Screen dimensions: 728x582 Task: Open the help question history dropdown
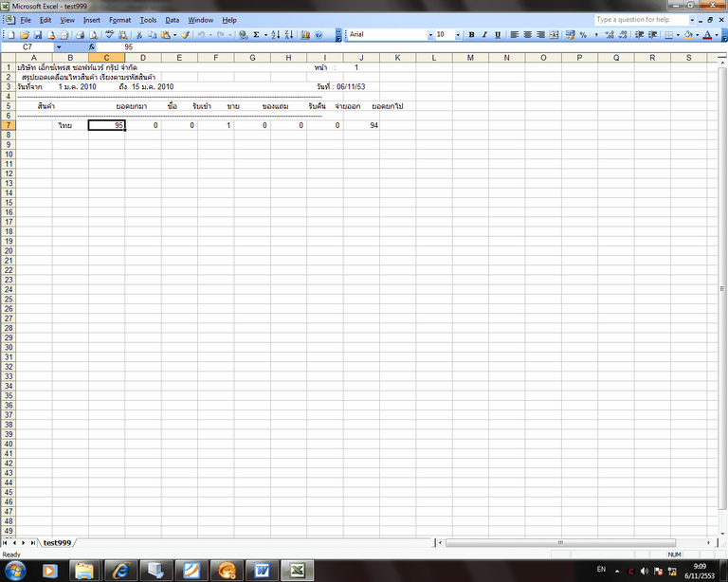click(692, 20)
